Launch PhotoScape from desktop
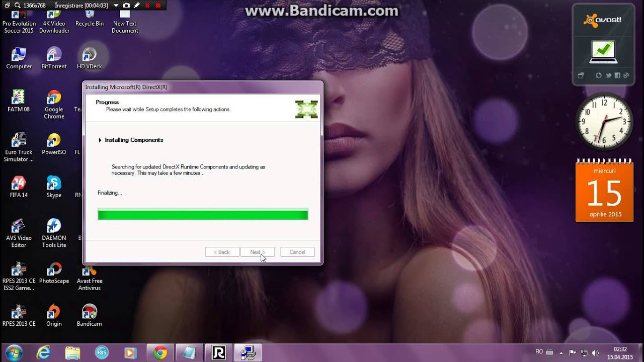This screenshot has width=644, height=362. 54,273
